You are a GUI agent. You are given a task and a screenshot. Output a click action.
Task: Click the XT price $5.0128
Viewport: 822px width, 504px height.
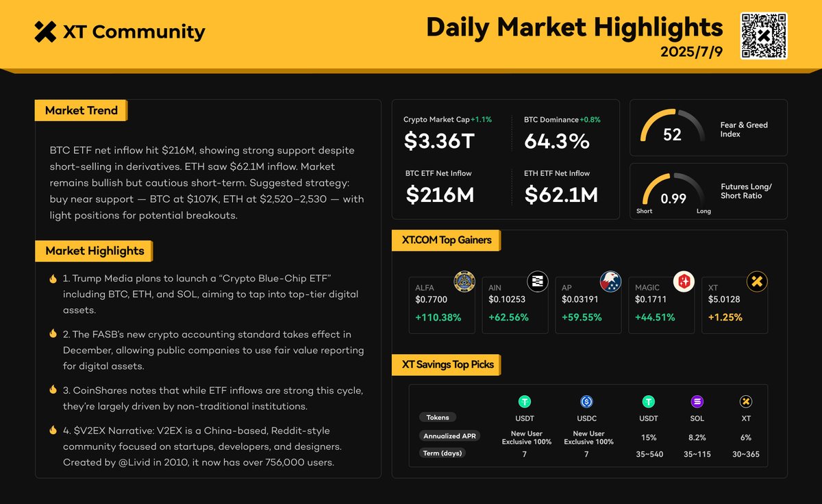[x=724, y=300]
